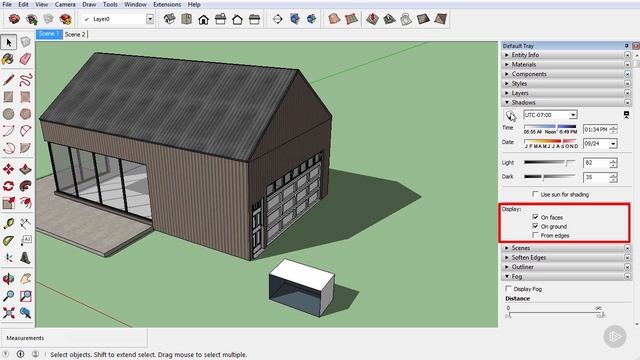Pick the Paint Bucket tool
The height and width of the screenshot is (360, 640).
(x=8, y=59)
